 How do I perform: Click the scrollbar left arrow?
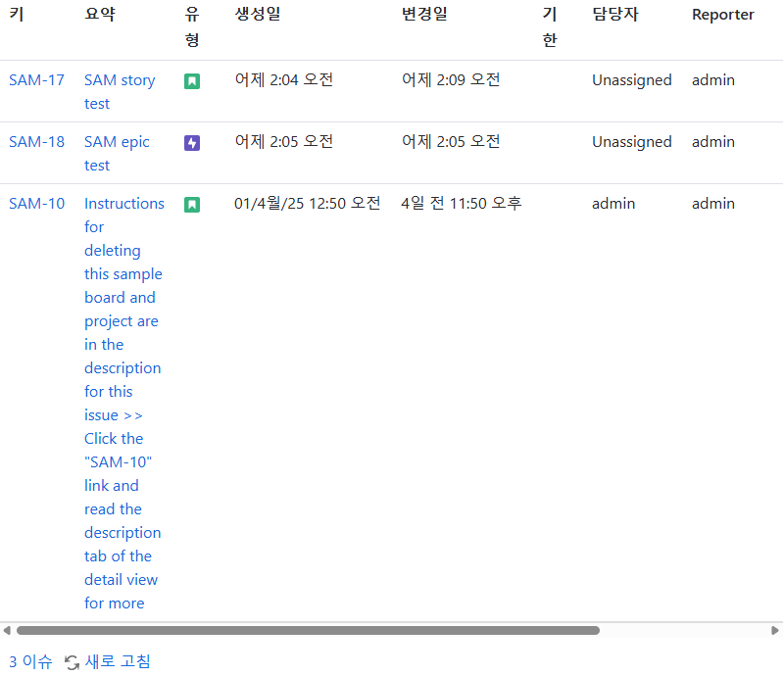click(x=7, y=631)
